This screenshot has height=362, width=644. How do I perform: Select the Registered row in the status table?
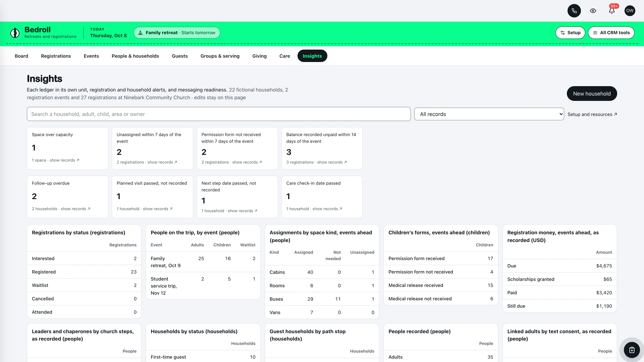point(84,272)
